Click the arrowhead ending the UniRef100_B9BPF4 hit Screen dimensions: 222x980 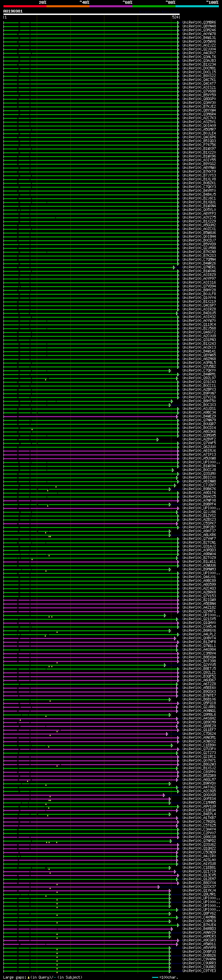pyautogui.click(x=170, y=504)
